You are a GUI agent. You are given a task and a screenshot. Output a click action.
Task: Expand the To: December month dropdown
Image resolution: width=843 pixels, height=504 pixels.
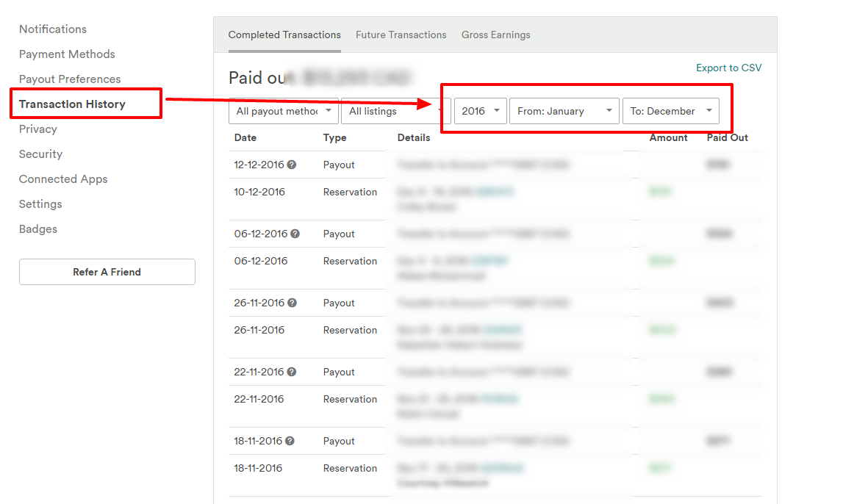670,111
